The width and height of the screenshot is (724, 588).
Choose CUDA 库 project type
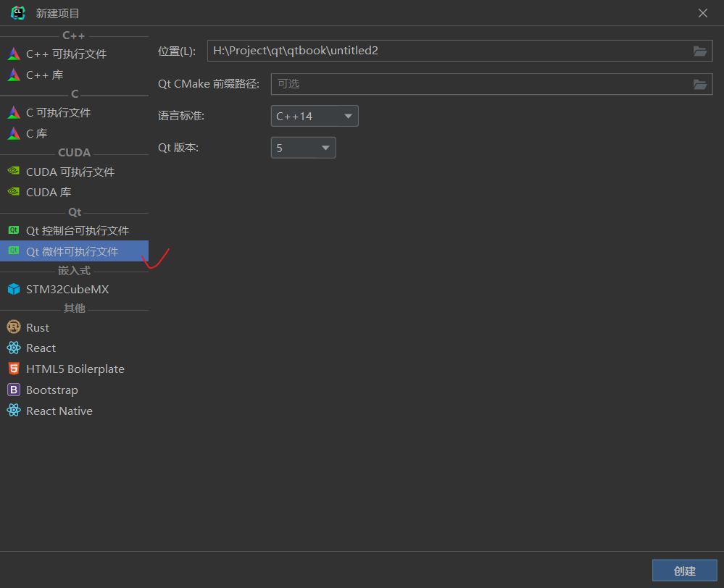point(75,192)
